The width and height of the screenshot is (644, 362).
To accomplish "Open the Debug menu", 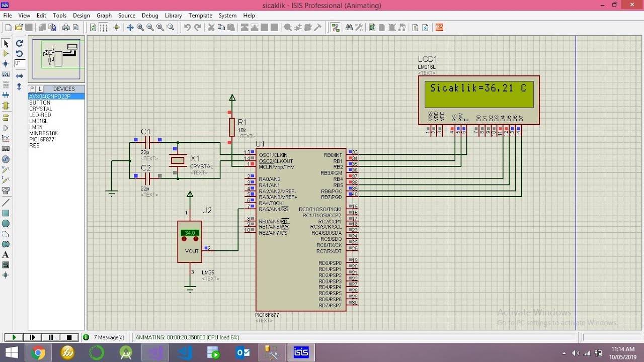I will click(150, 16).
